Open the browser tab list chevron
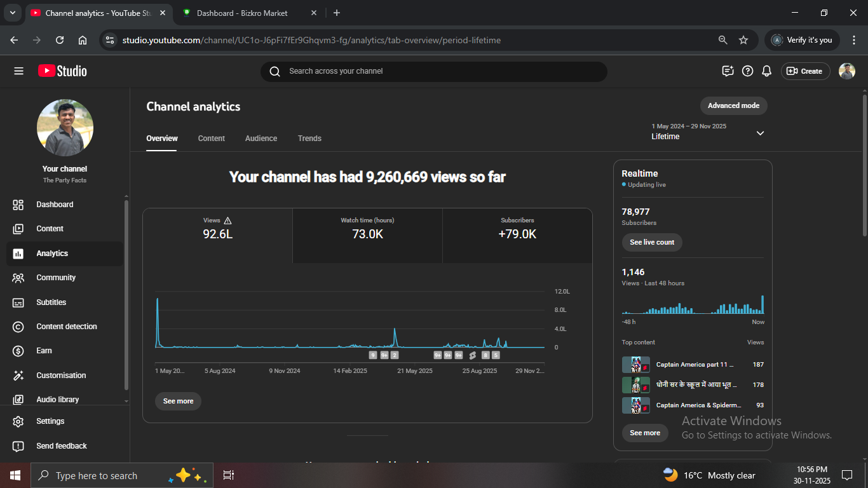This screenshot has width=868, height=488. pos(12,13)
